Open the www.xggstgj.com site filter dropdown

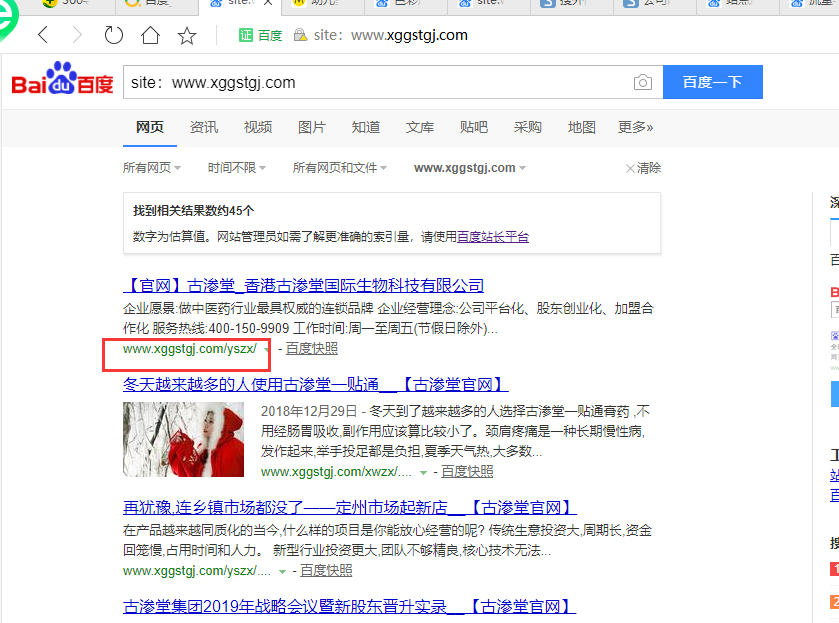[x=470, y=168]
